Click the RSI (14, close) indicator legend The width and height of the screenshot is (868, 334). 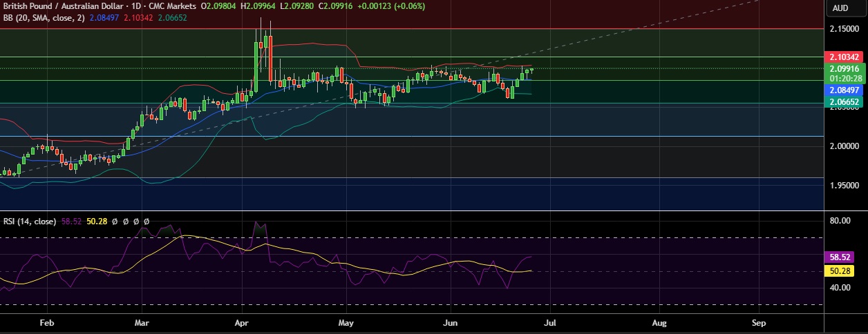[28, 222]
